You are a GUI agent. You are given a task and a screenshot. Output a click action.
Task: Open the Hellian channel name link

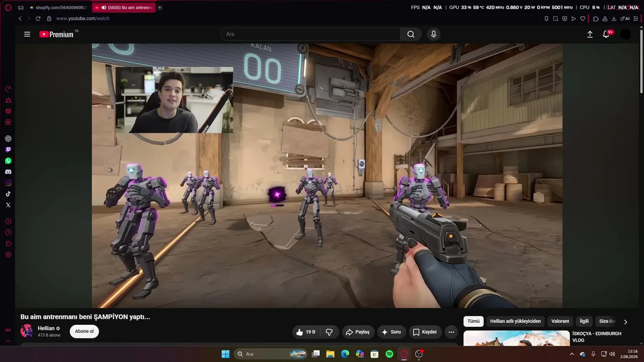[46, 328]
